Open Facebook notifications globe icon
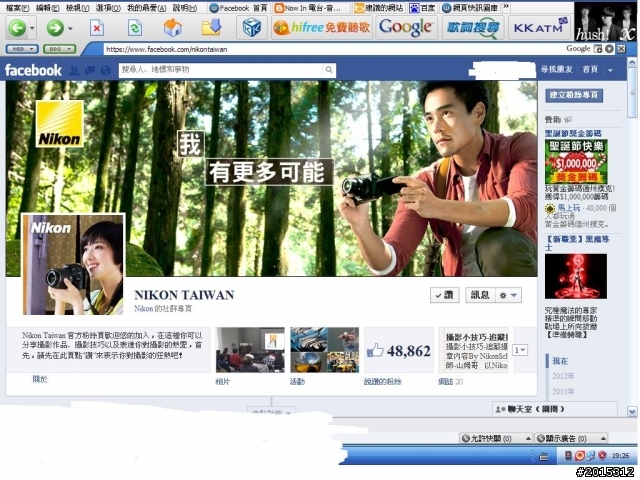640x480 pixels. (106, 71)
